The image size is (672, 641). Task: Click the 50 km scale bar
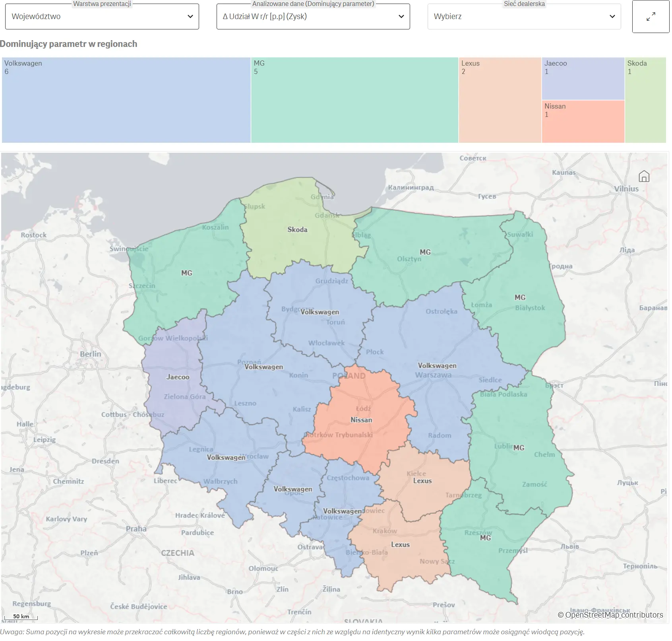pyautogui.click(x=21, y=617)
